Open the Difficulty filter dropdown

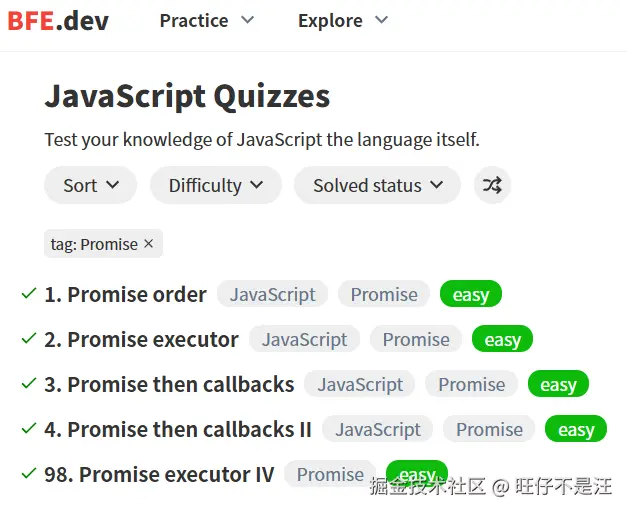[215, 185]
